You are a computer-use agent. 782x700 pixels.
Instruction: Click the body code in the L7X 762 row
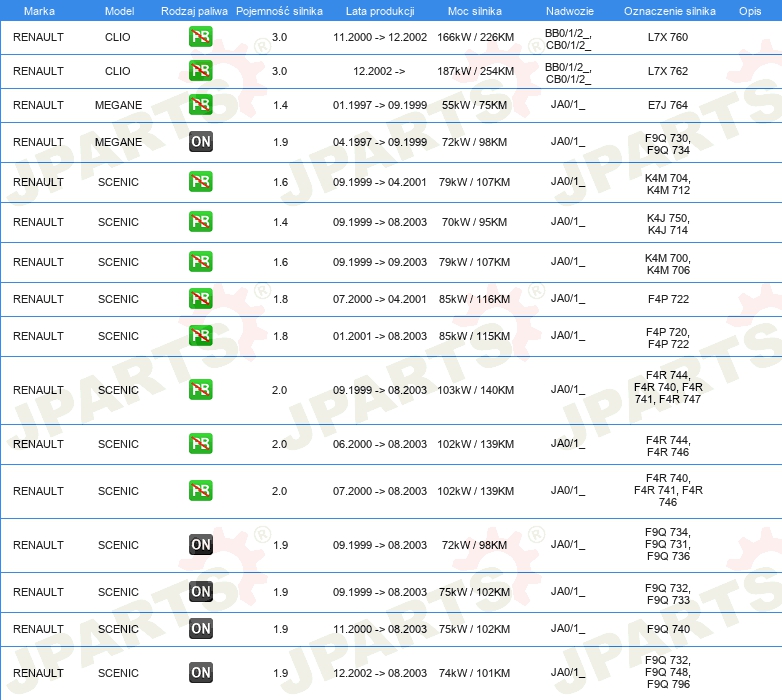click(568, 73)
